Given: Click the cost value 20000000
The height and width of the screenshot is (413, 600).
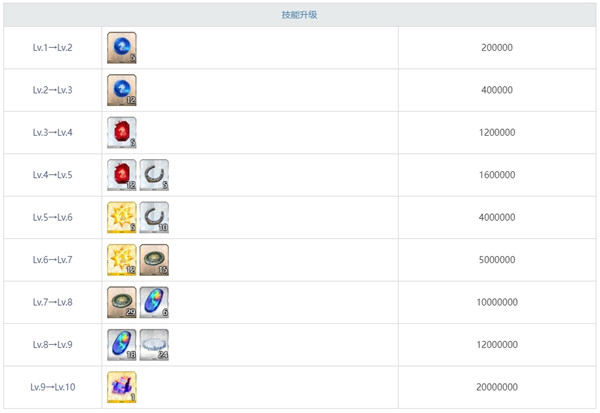Looking at the screenshot, I should point(497,388).
